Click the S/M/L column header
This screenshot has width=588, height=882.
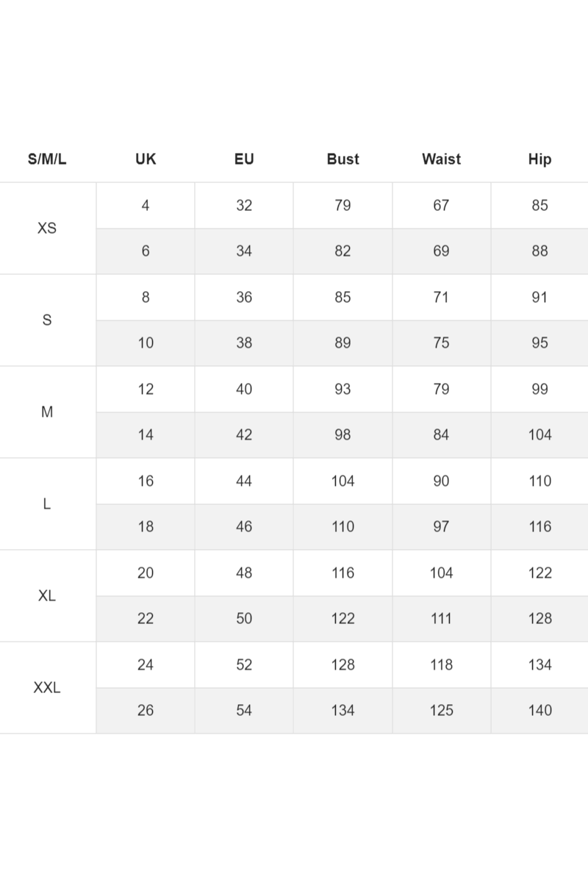47,159
